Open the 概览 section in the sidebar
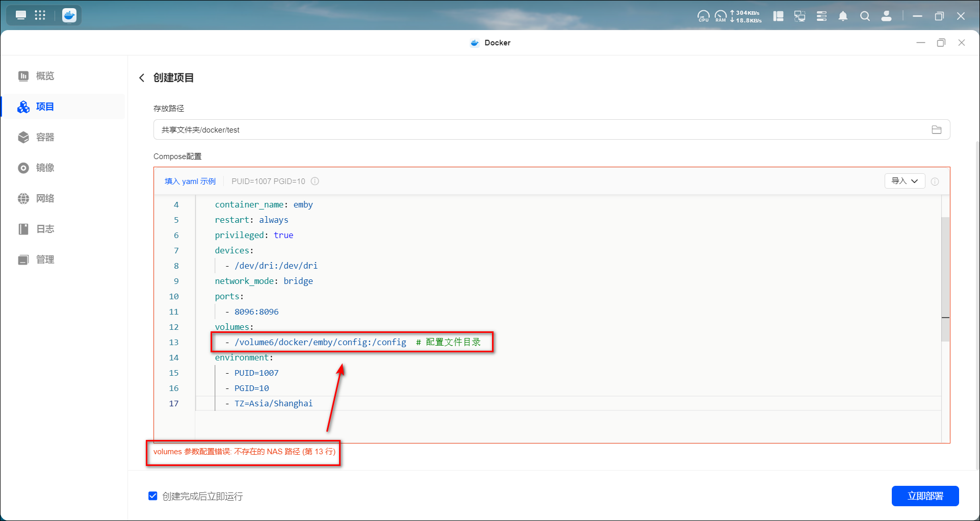The height and width of the screenshot is (521, 980). click(x=45, y=76)
